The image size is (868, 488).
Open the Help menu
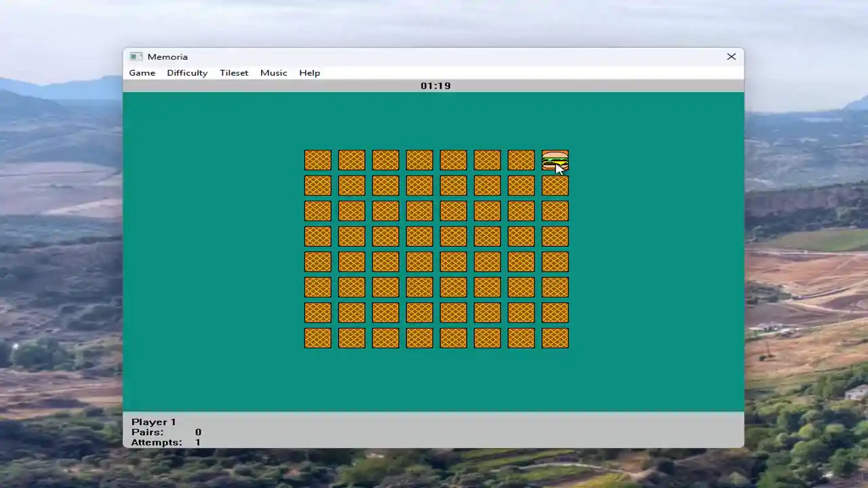[309, 73]
